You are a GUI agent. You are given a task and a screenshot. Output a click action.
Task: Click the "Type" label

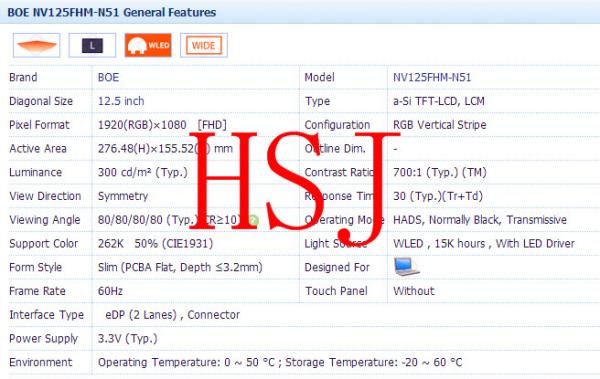(x=317, y=101)
